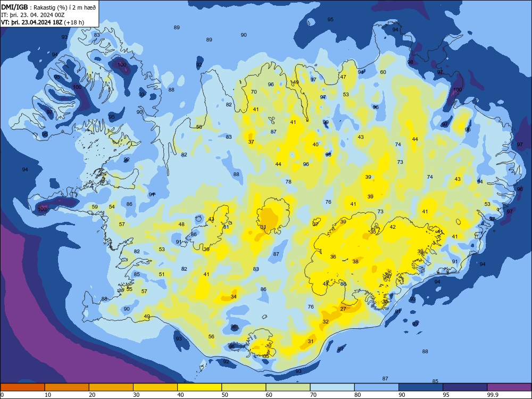The image size is (532, 399).
Task: Select the gold 30–40 legend swatch
Action: 155,387
